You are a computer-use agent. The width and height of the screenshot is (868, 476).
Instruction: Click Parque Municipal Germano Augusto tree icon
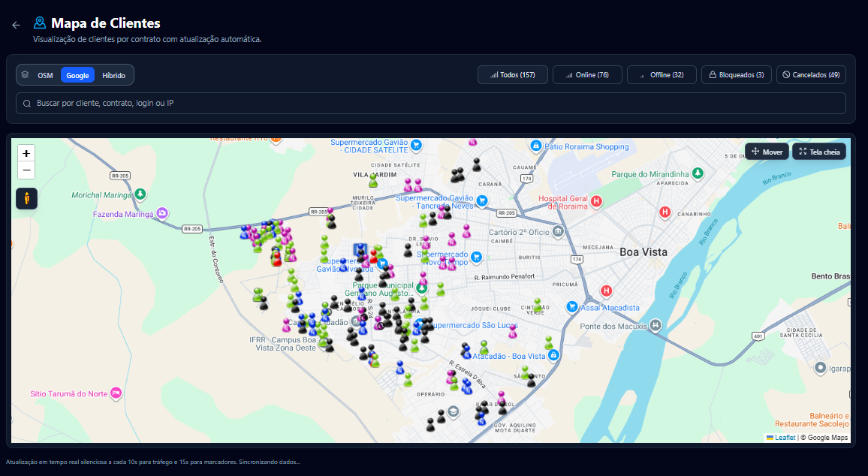[x=422, y=288]
